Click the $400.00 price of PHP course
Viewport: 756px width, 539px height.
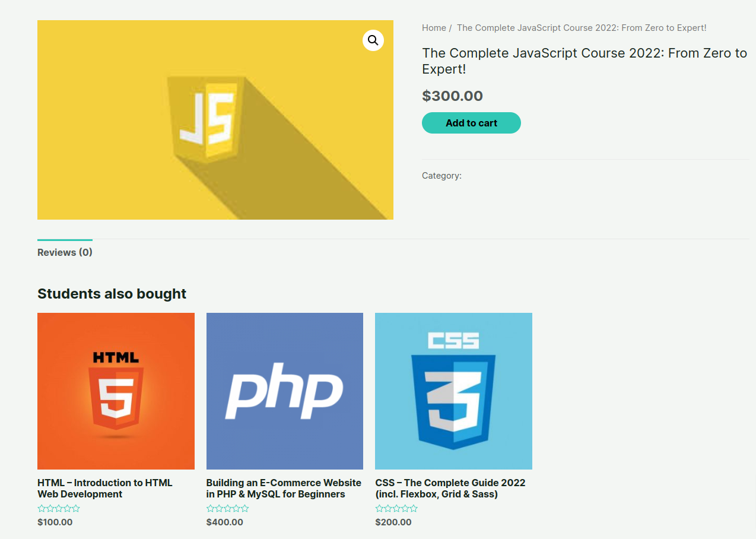point(225,522)
